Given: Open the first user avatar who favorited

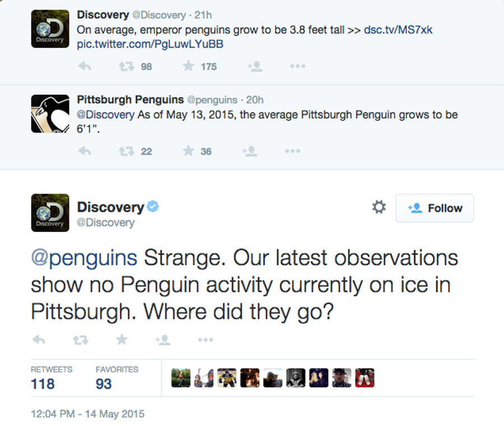Looking at the screenshot, I should (181, 378).
